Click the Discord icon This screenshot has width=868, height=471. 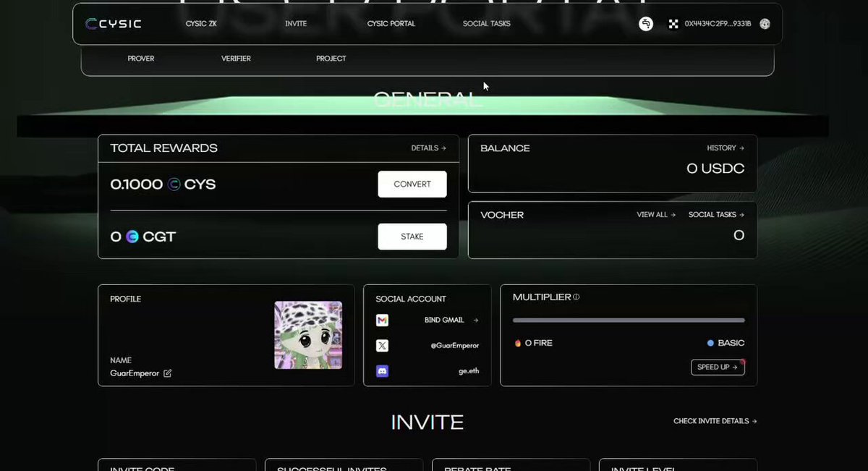point(382,371)
